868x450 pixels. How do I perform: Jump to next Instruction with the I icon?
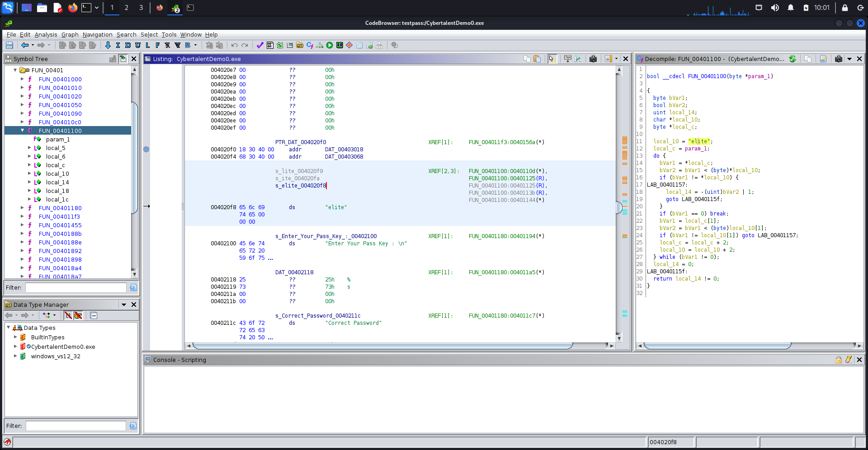pyautogui.click(x=118, y=45)
